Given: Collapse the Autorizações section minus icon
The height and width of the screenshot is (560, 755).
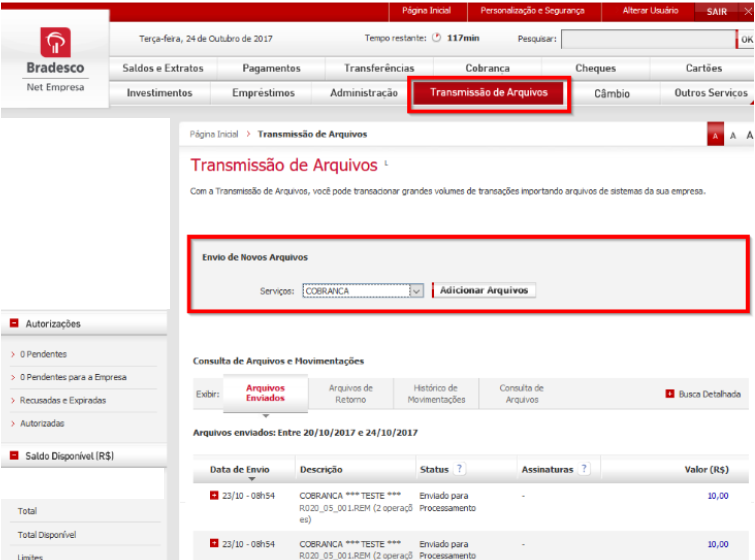Looking at the screenshot, I should pos(14,323).
